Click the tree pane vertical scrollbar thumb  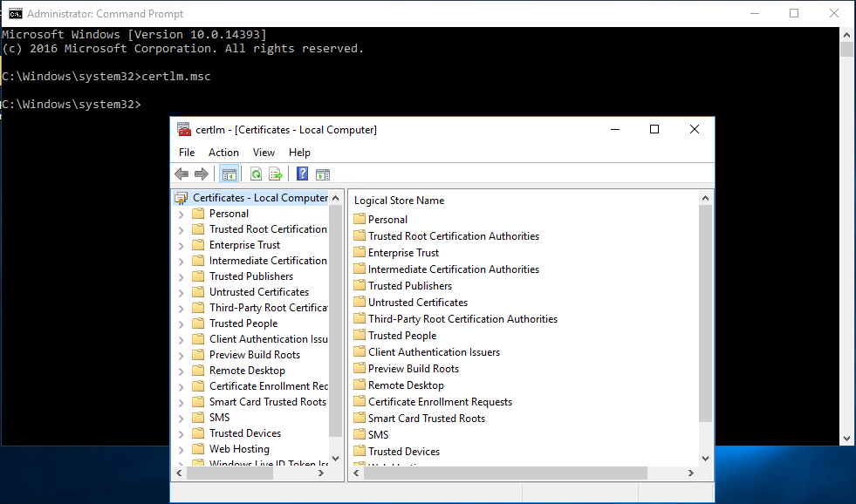tap(336, 321)
